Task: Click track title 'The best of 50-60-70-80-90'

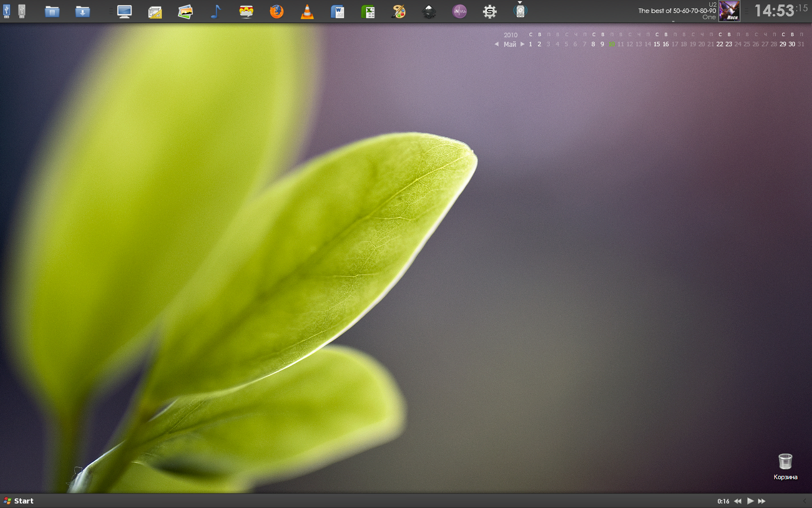Action: pyautogui.click(x=677, y=11)
